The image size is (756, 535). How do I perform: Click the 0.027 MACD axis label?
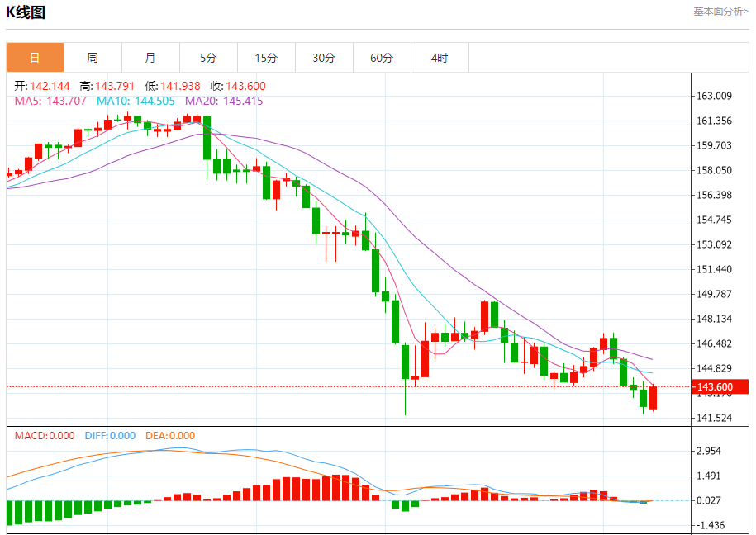pos(709,501)
